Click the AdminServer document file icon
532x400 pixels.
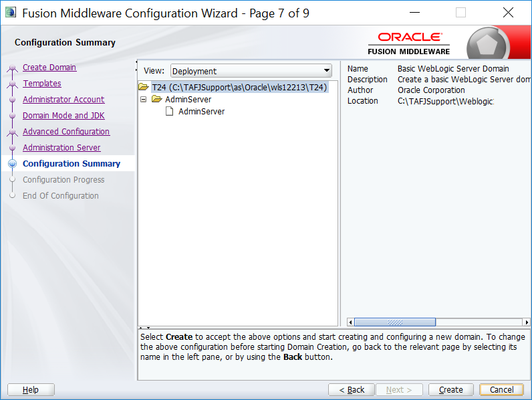click(170, 112)
